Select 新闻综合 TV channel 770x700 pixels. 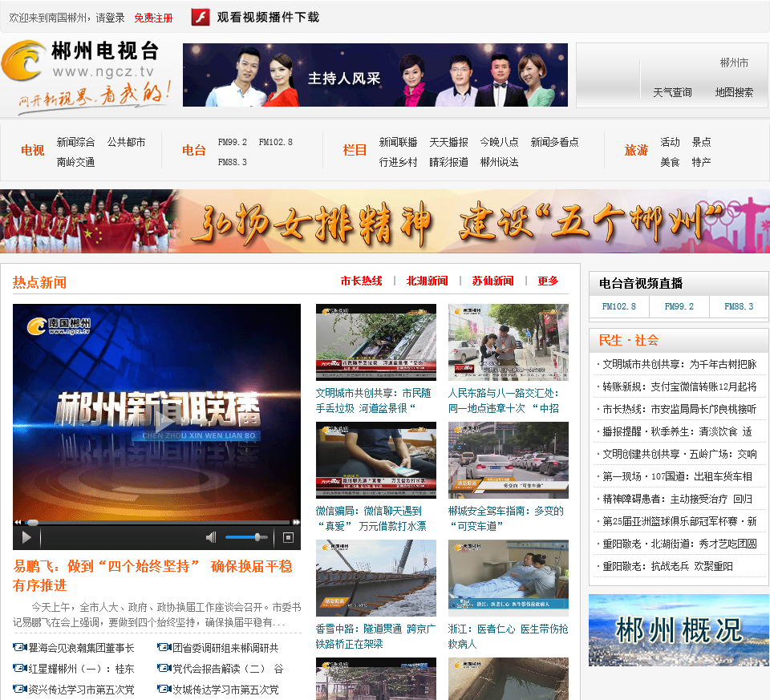[75, 143]
